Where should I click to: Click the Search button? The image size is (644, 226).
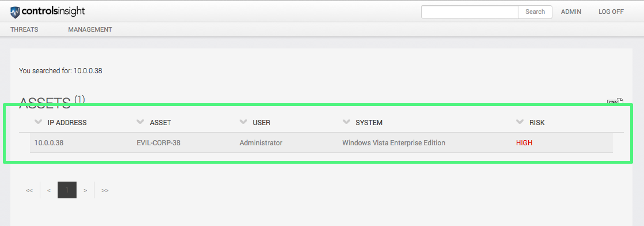[535, 12]
